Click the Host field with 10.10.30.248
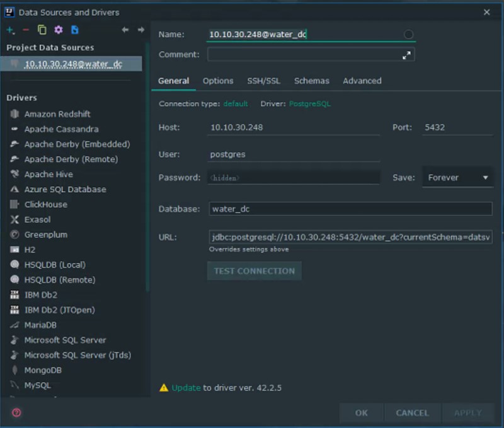This screenshot has height=428, width=504. pyautogui.click(x=294, y=127)
